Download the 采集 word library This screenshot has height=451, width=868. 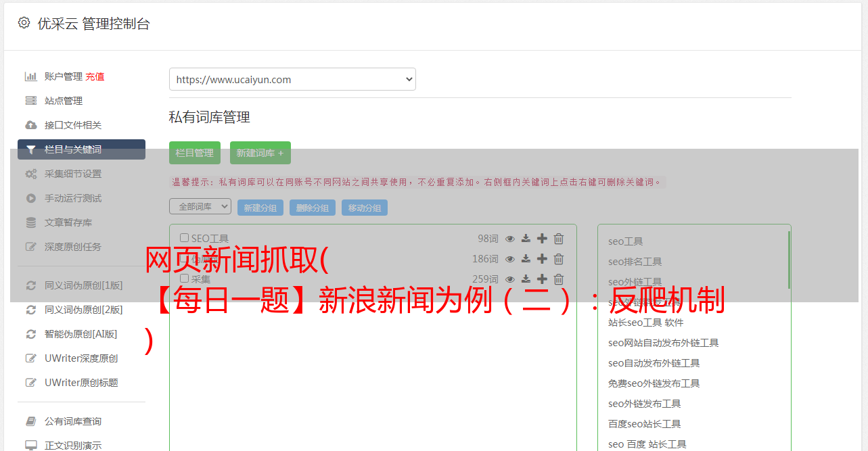click(x=526, y=279)
